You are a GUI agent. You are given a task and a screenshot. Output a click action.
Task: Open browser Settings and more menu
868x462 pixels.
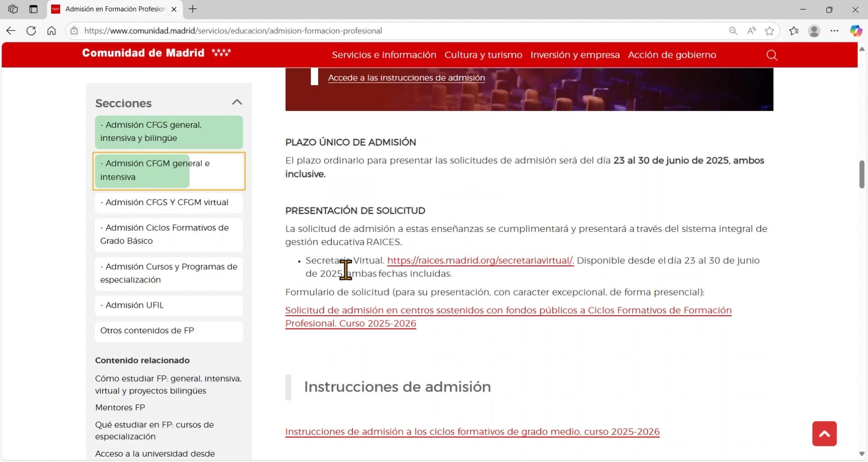point(834,31)
